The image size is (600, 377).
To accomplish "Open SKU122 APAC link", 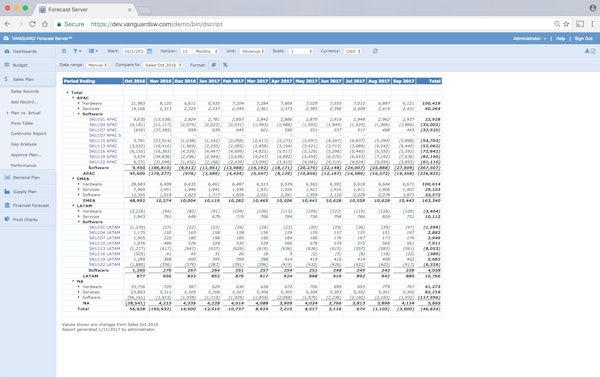I will [103, 162].
